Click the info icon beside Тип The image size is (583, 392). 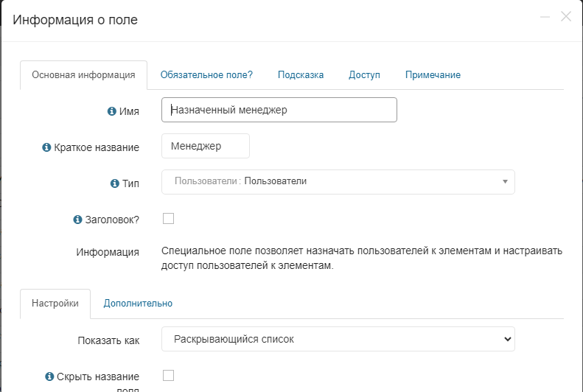[x=114, y=183]
